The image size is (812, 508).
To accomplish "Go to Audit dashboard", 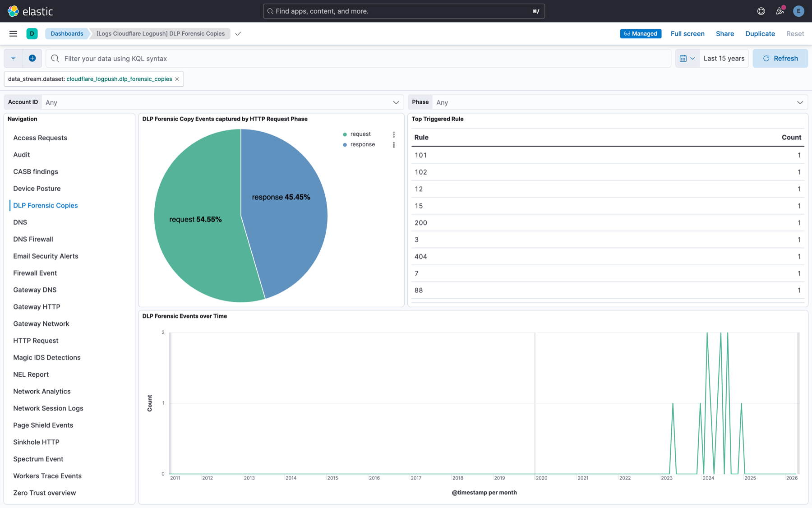I will tap(22, 155).
